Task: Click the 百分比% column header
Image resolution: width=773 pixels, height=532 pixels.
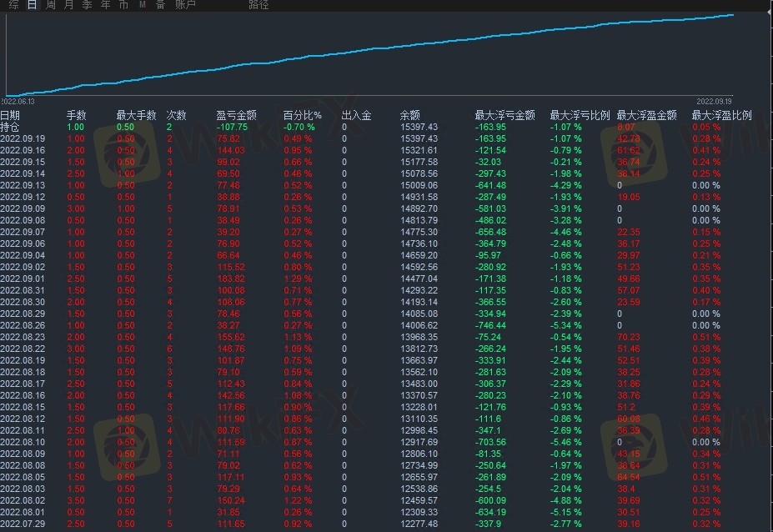Action: (302, 116)
